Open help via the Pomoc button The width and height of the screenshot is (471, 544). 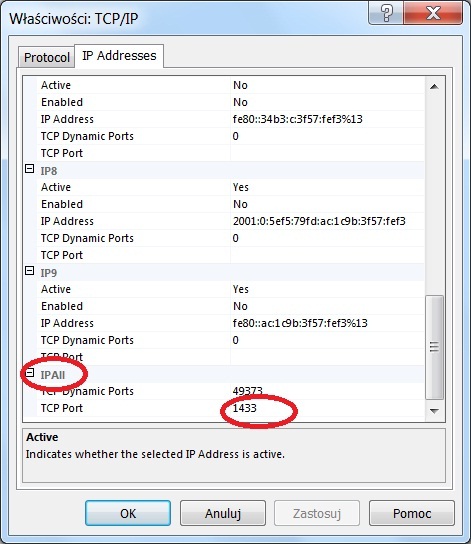point(412,513)
